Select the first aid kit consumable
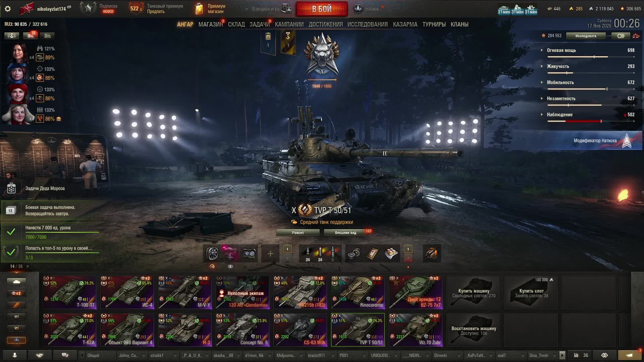Image resolution: width=644 pixels, height=362 pixels. coord(372,253)
